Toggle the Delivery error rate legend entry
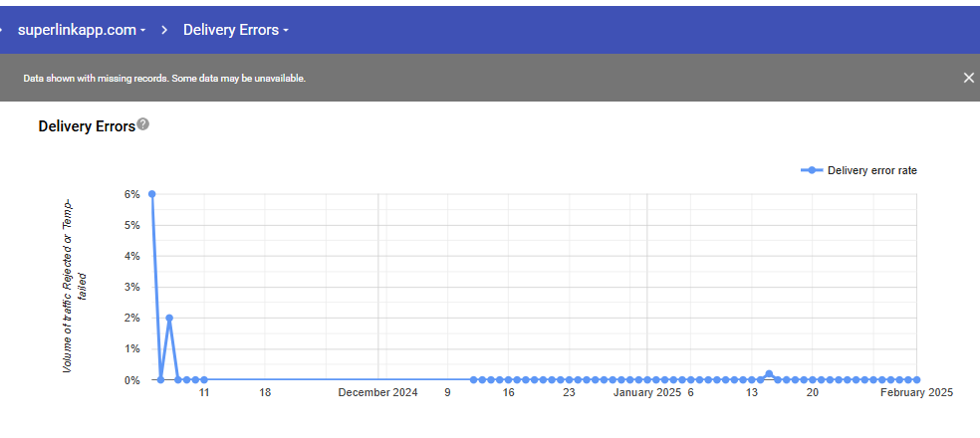 (871, 170)
